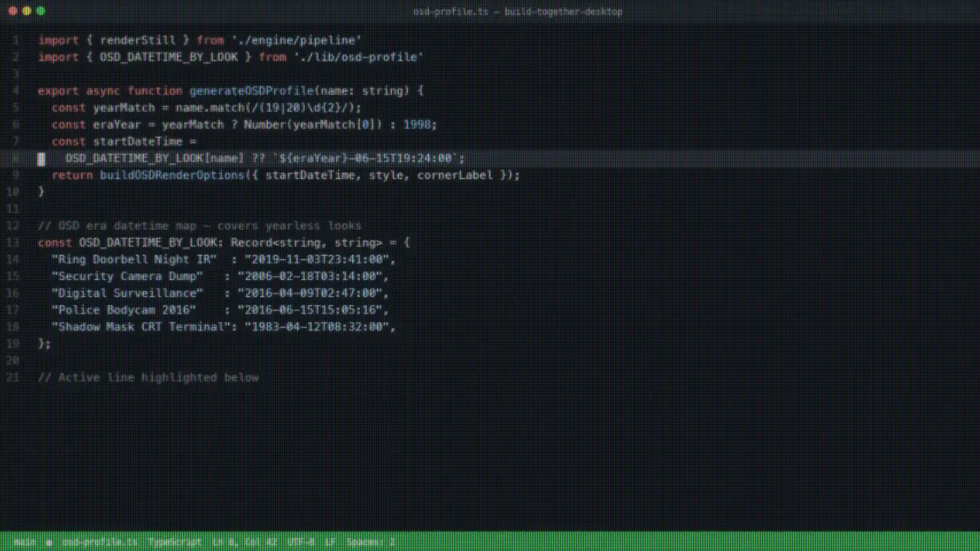Click the Ln 8, Col 42 cursor position
980x551 pixels.
point(244,542)
